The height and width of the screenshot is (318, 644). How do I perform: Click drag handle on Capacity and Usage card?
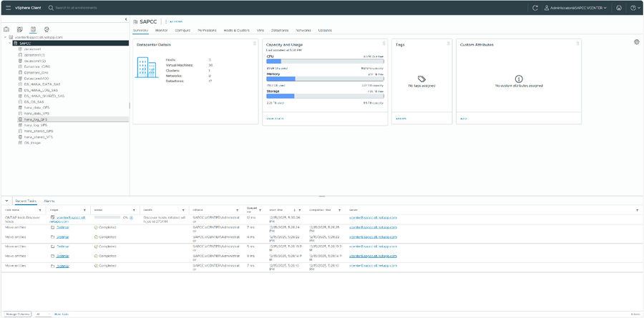pyautogui.click(x=384, y=44)
